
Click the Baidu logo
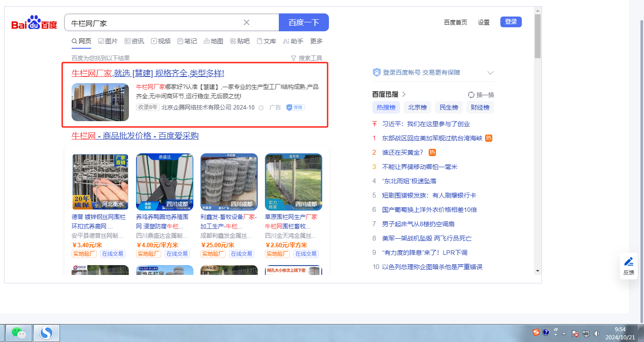point(34,22)
